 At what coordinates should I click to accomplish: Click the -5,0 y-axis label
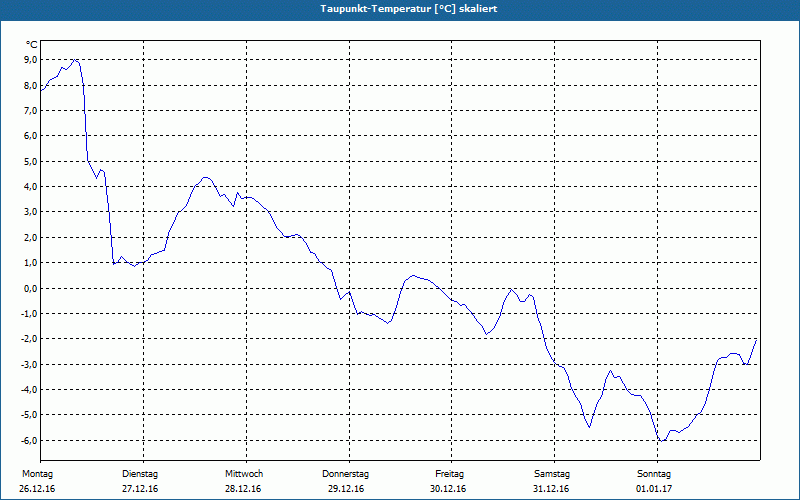(x=29, y=415)
